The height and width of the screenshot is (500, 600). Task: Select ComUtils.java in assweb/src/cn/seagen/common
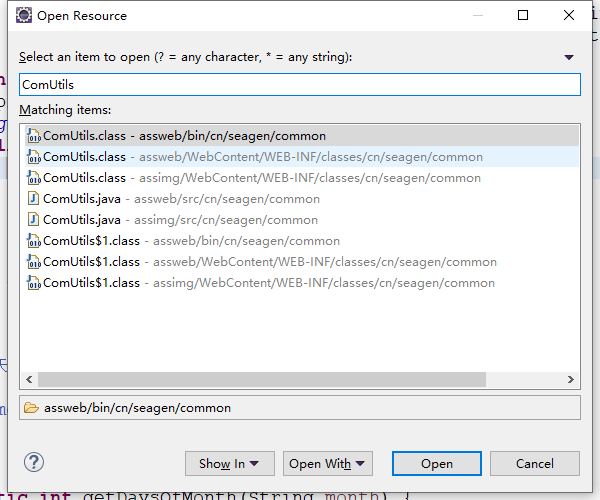302,199
